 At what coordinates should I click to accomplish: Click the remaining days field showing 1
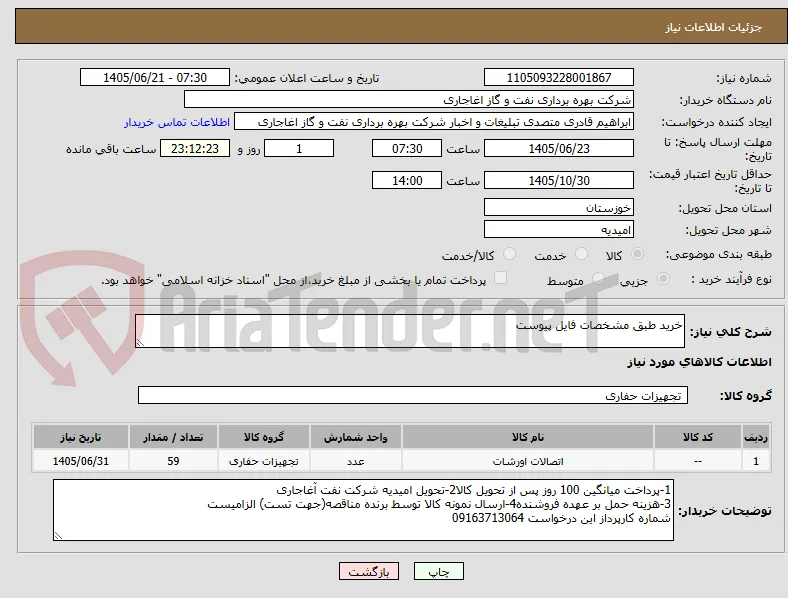tap(299, 148)
